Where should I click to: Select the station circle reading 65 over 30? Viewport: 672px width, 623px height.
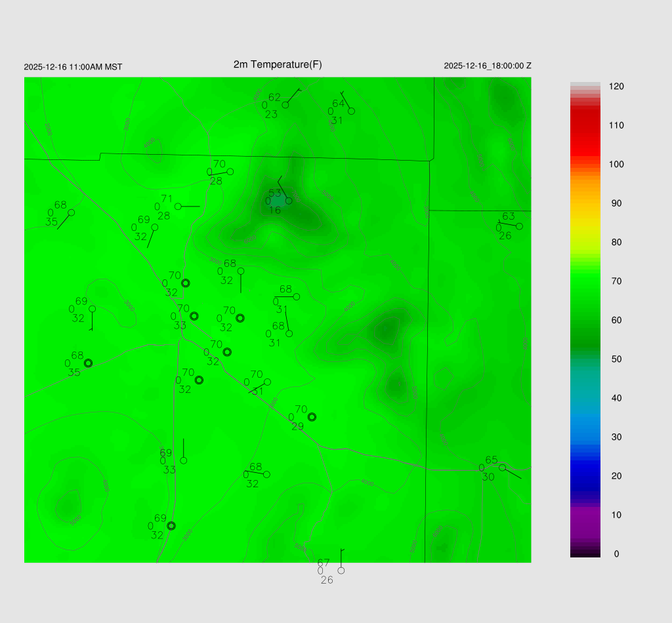(502, 468)
